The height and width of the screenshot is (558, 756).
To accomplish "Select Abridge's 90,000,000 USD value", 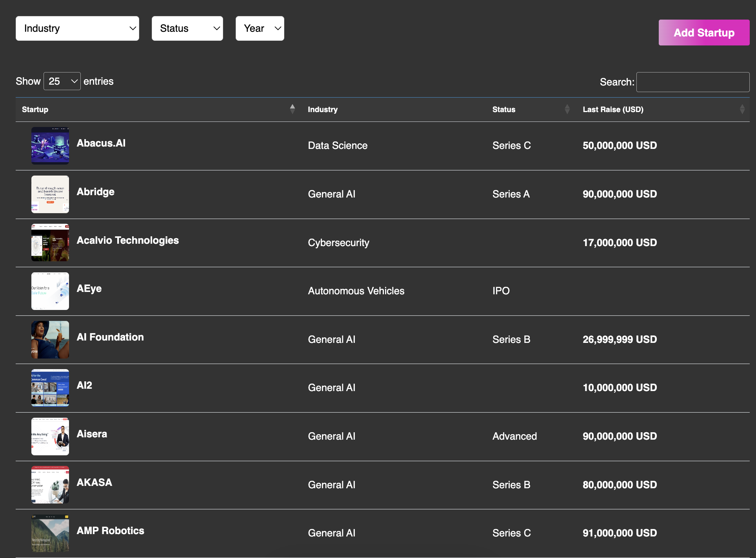I will pos(620,194).
